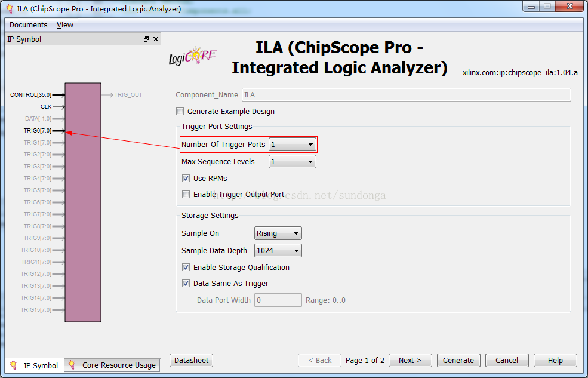The height and width of the screenshot is (378, 588).
Task: Click the DATA[-1:0] port label
Action: [x=38, y=119]
